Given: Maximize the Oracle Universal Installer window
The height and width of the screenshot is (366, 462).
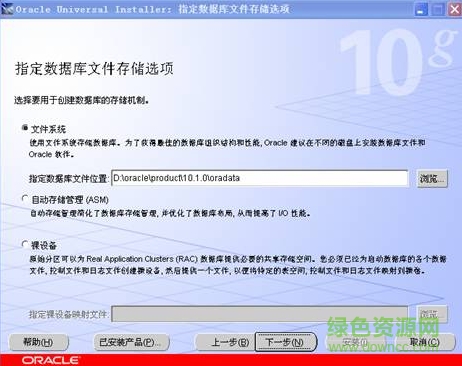Looking at the screenshot, I should click(x=438, y=9).
